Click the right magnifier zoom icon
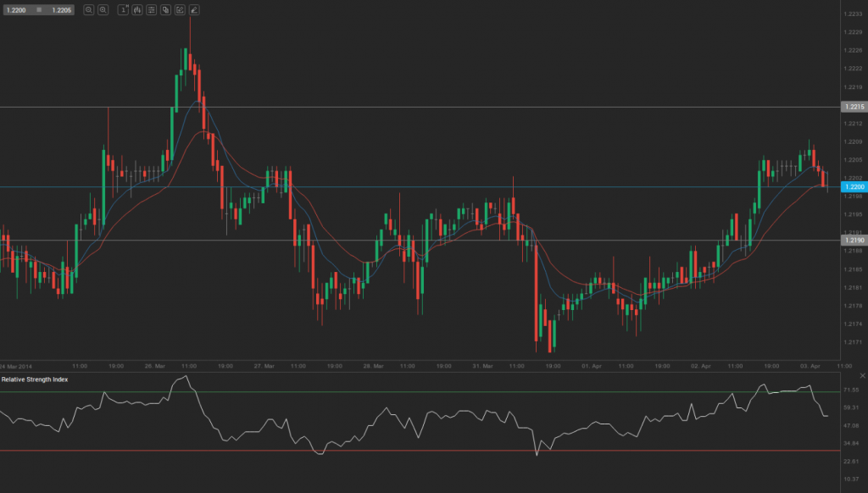This screenshot has height=493, width=868. point(103,9)
